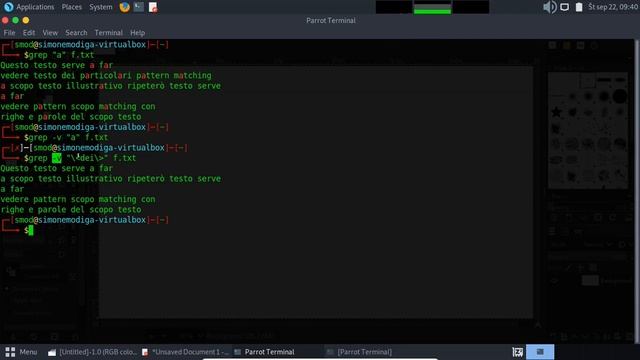
Task: Click the terminal's vertical scrollbar
Action: coord(637,191)
